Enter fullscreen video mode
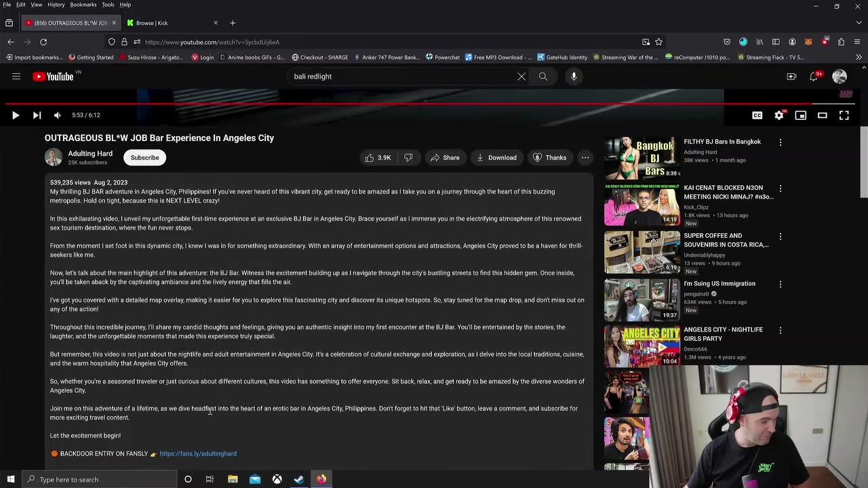868x488 pixels. coord(844,115)
